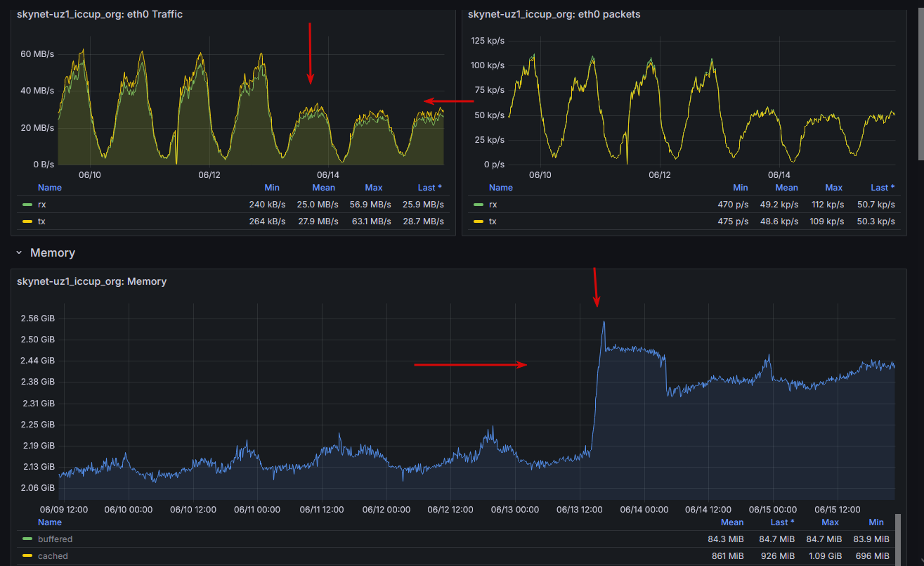Viewport: 924px width, 566px height.
Task: Toggle rx series in eth0 Traffic legend
Action: [x=42, y=205]
